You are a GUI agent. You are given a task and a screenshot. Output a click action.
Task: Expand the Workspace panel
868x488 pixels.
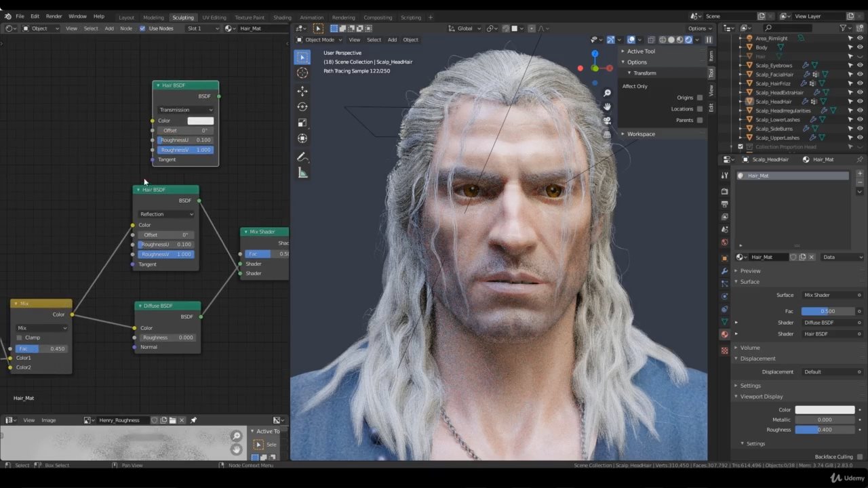[640, 134]
